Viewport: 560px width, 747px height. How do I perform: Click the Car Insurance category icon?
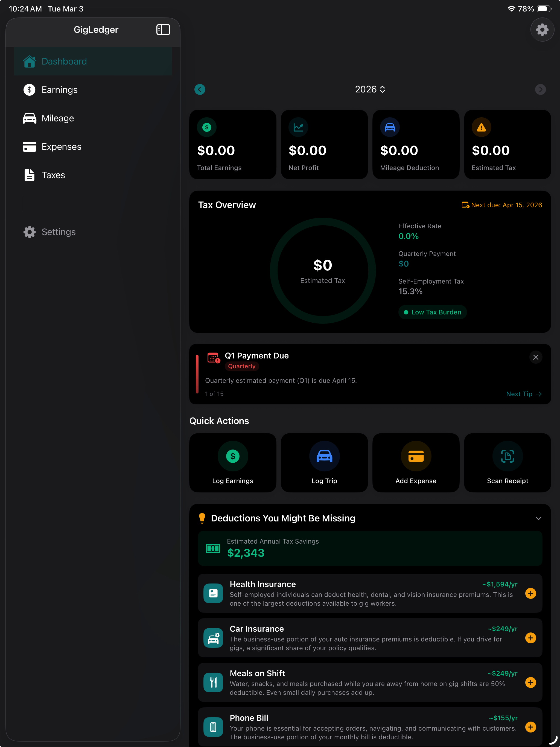[x=213, y=638]
